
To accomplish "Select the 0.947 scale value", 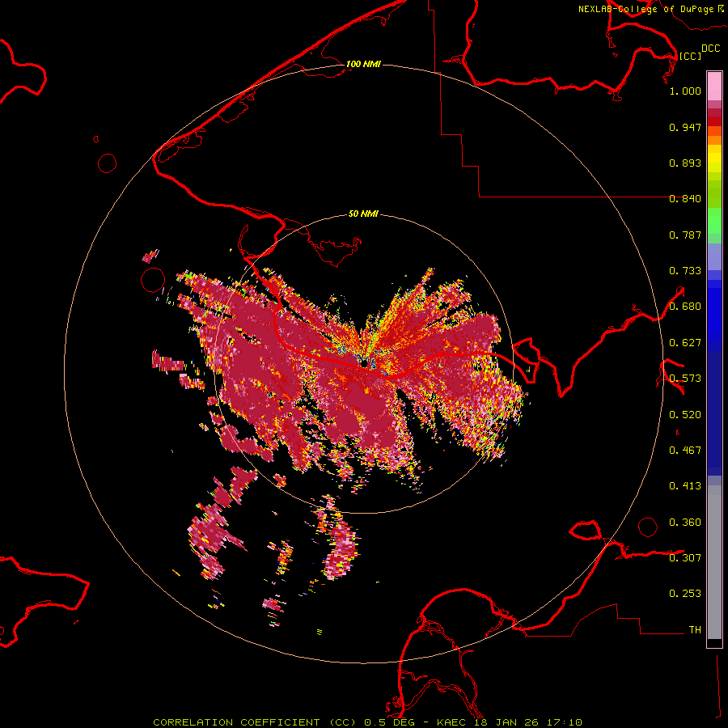I will coord(685,127).
